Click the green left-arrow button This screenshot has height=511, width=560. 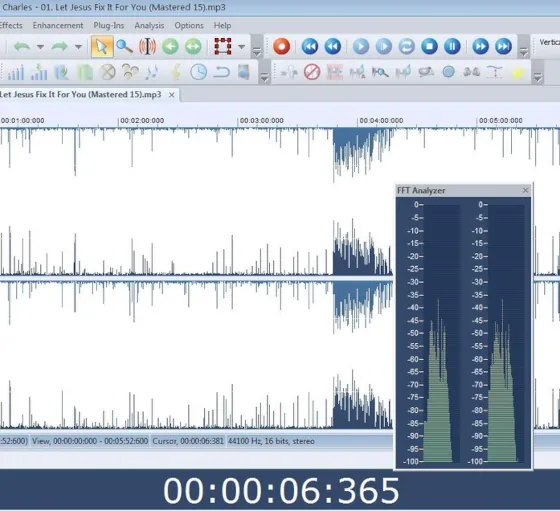(x=170, y=46)
